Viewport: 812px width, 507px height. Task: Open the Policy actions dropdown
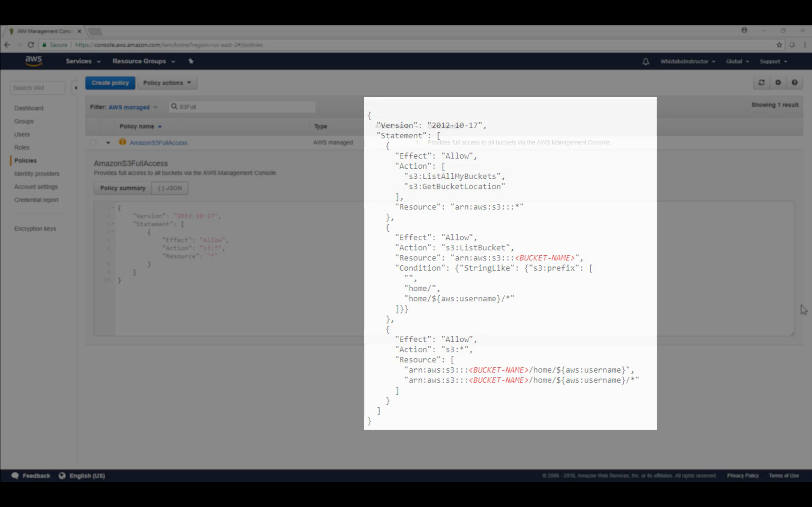167,83
